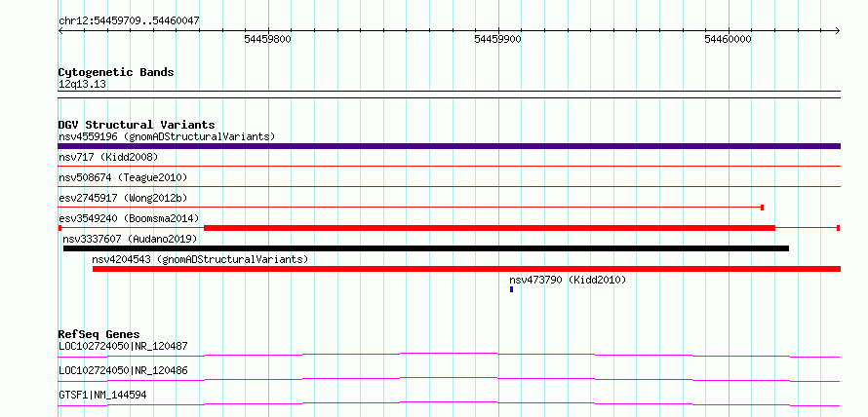Select the DGV Structural Variants track heading
The image size is (868, 417).
tap(137, 125)
